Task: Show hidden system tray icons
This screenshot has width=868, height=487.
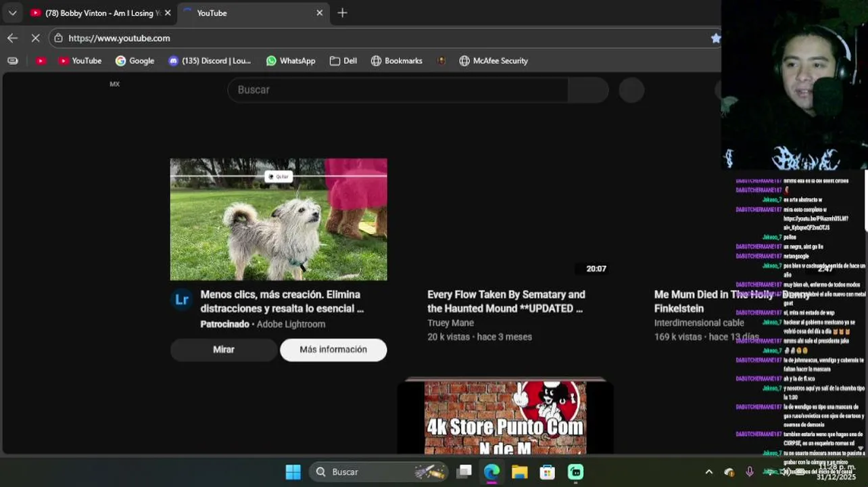Action: 708,471
